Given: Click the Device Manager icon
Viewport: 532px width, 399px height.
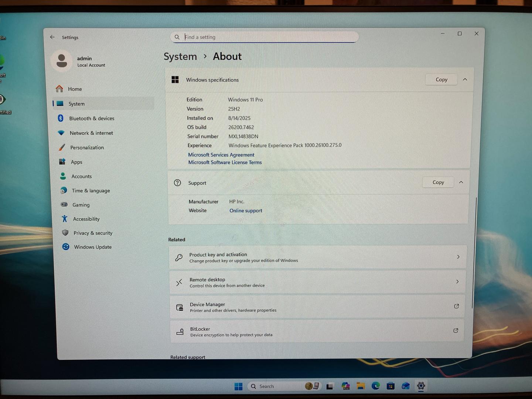Looking at the screenshot, I should [x=180, y=307].
